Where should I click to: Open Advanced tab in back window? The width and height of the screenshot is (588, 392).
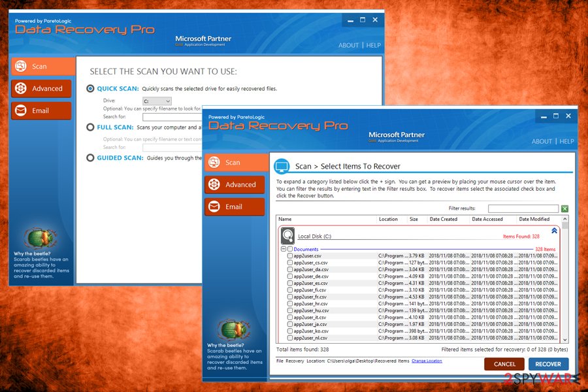pyautogui.click(x=41, y=89)
